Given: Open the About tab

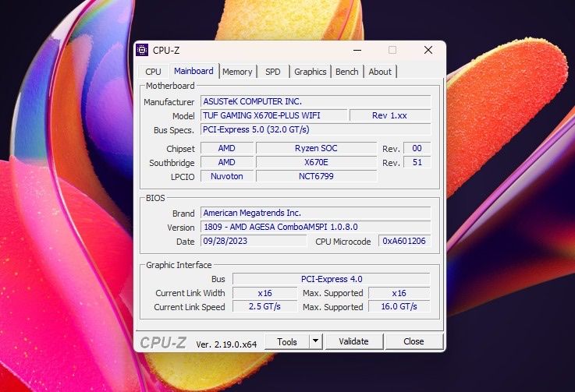Looking at the screenshot, I should [380, 72].
